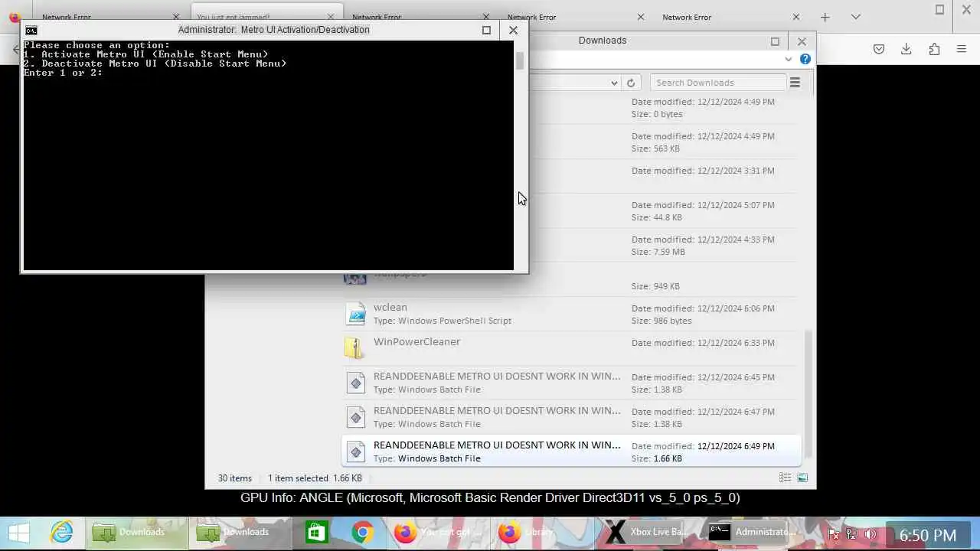The height and width of the screenshot is (551, 980).
Task: Click '1 item selected 1.66 KB' status text
Action: tap(315, 478)
